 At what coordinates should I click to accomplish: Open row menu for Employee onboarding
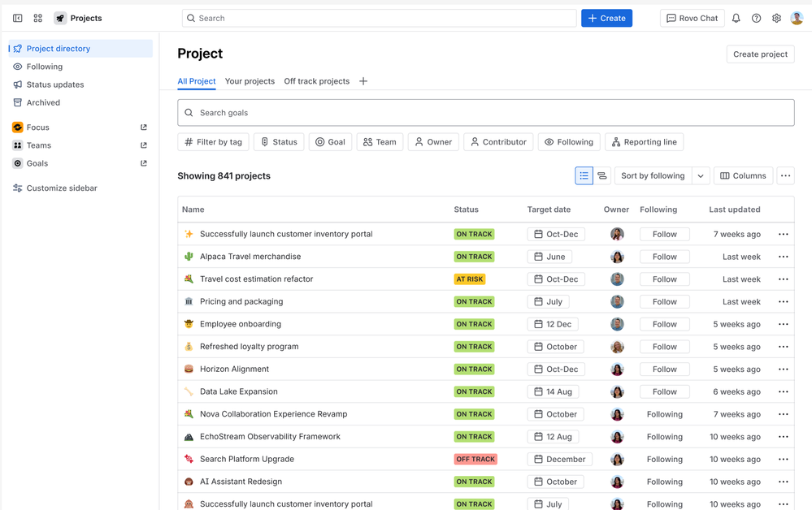[783, 324]
